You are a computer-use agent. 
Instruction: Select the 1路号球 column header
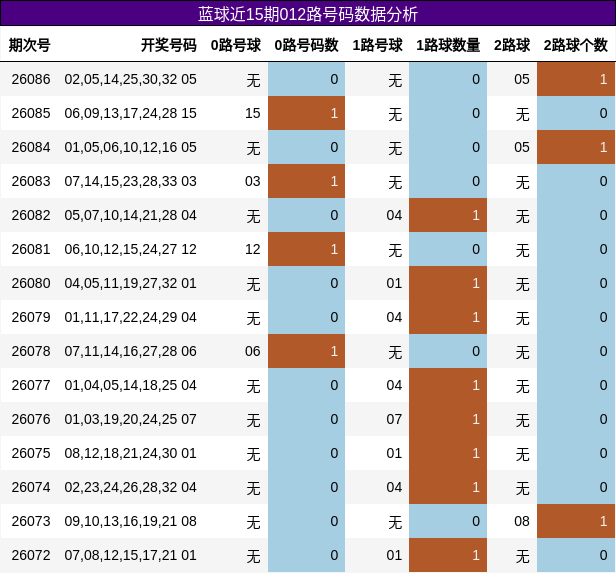click(377, 45)
